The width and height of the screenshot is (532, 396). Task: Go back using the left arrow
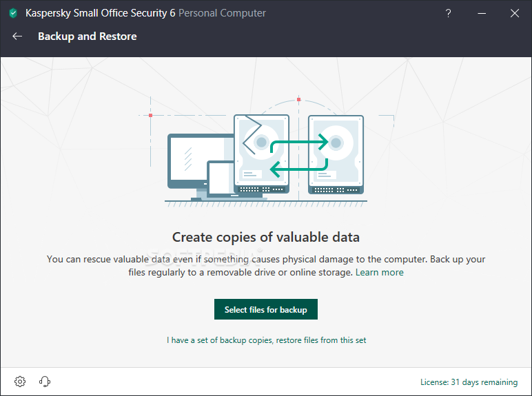(17, 37)
